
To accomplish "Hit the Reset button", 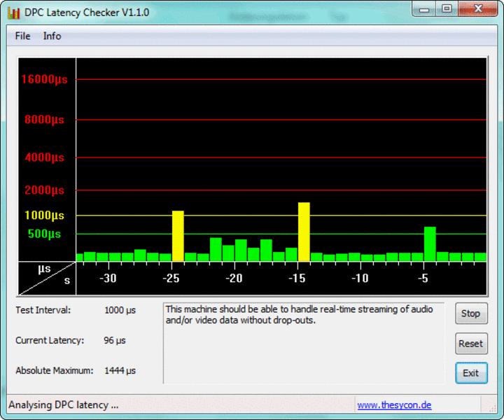I will coord(470,344).
